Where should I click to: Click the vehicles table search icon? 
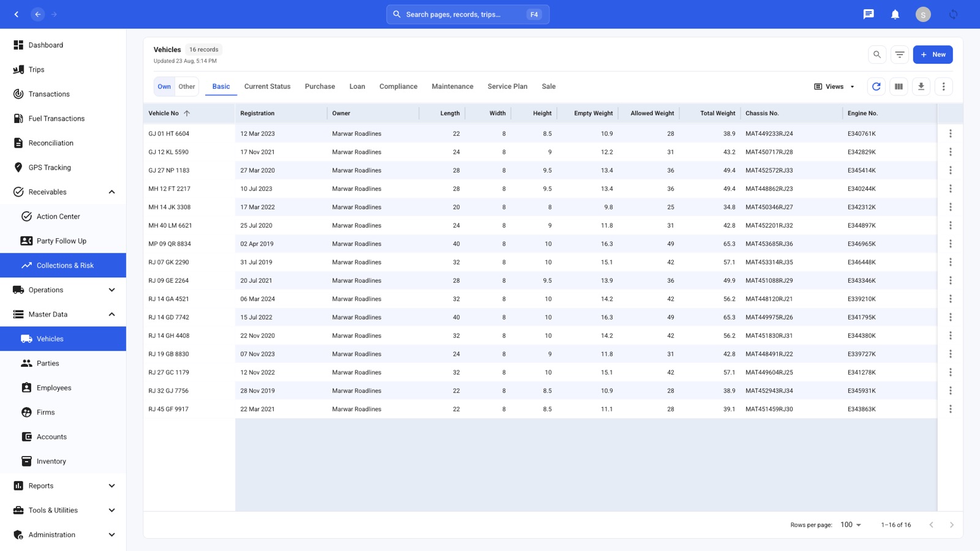pyautogui.click(x=877, y=54)
